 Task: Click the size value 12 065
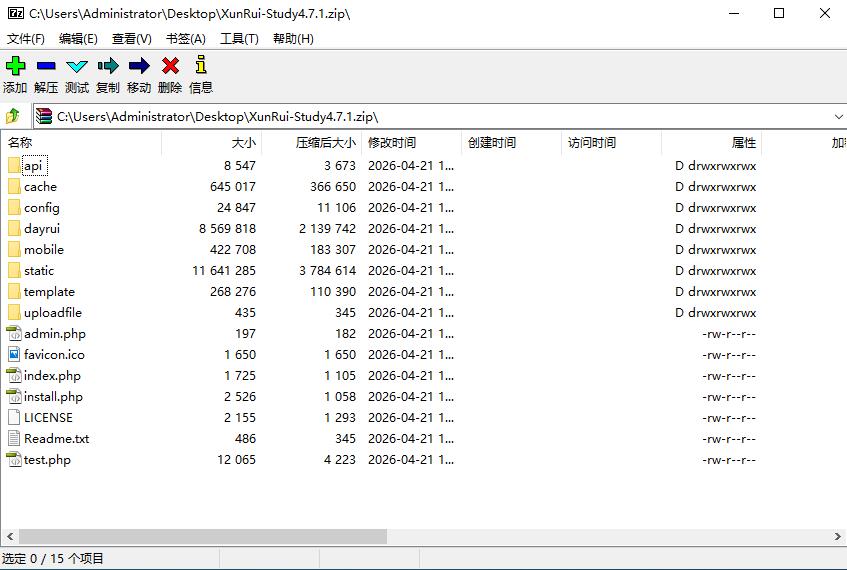(237, 460)
